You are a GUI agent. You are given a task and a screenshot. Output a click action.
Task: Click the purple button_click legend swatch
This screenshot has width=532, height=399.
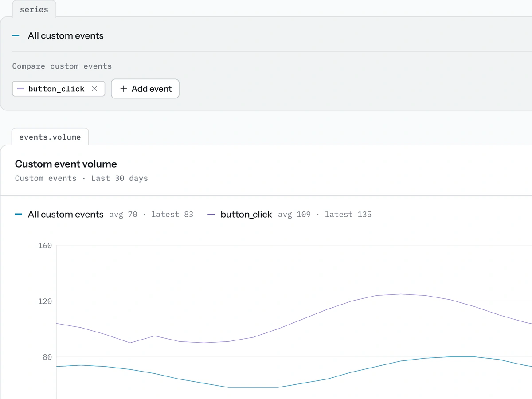[211, 215]
